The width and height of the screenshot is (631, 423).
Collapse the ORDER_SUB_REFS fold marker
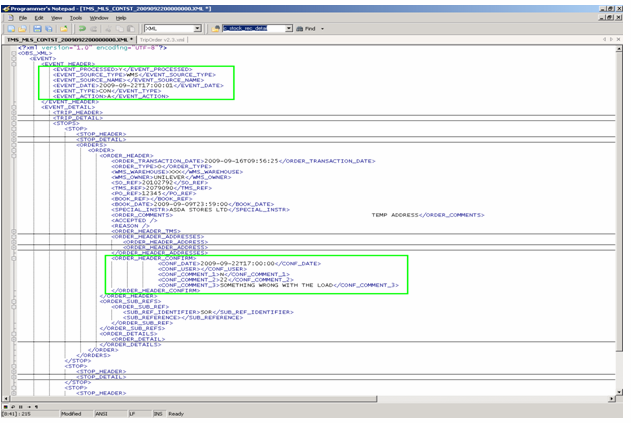(x=14, y=301)
